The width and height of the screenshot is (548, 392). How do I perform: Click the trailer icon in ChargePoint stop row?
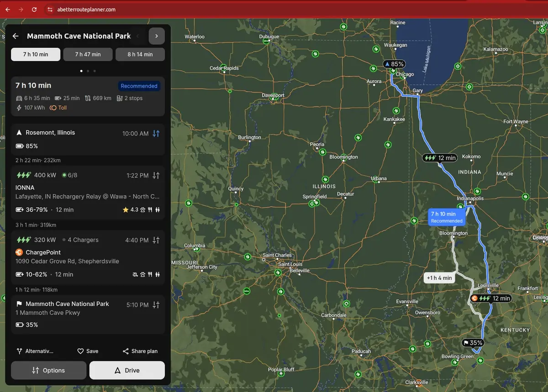click(x=135, y=275)
